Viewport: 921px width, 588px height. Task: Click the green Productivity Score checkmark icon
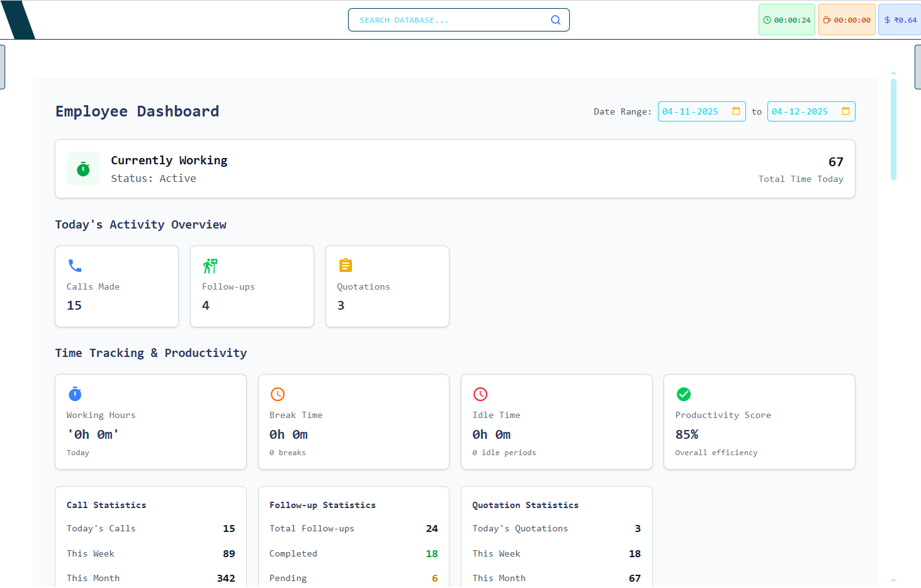(x=684, y=394)
